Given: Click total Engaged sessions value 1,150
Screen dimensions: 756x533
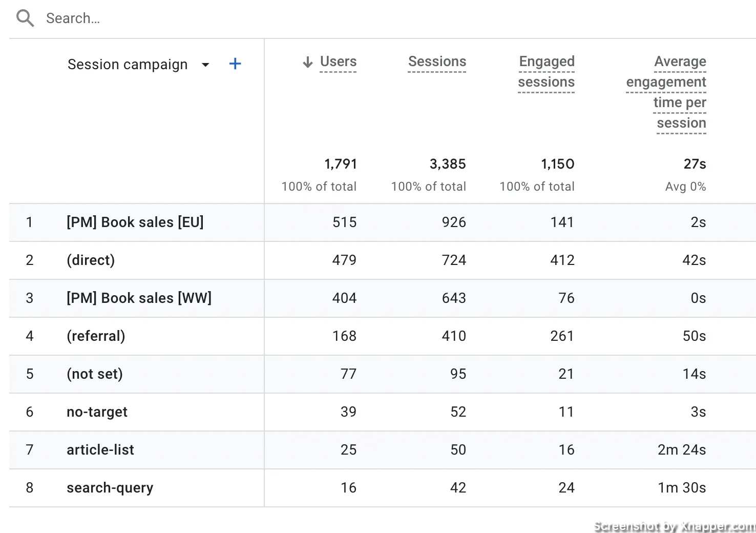Looking at the screenshot, I should click(558, 164).
